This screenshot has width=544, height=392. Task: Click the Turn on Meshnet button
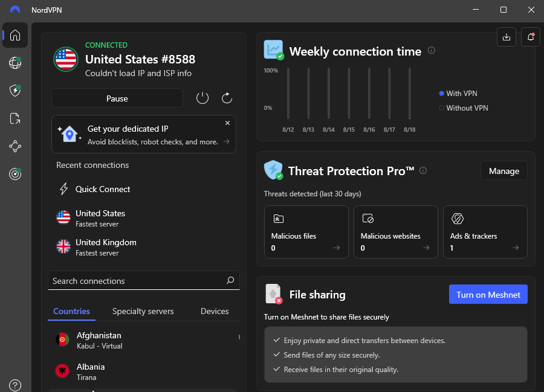(x=488, y=295)
